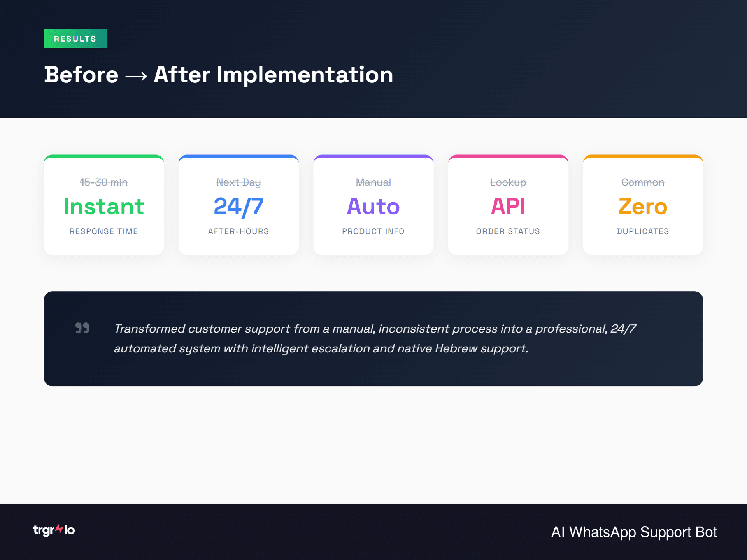
Task: Click the trgr.io logo in footer
Action: 54,530
